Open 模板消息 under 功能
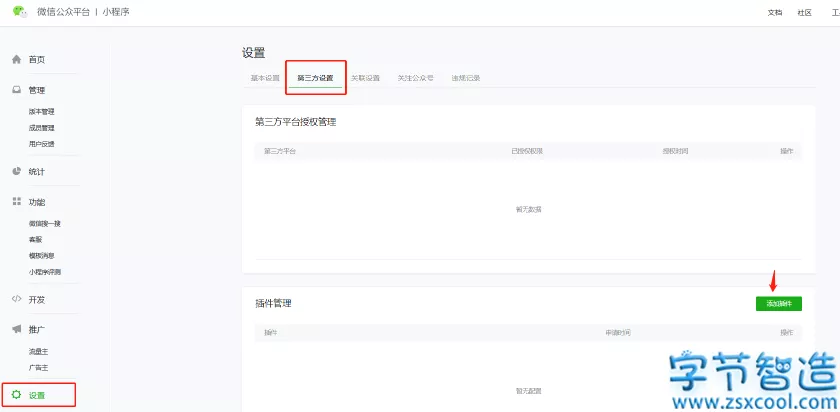This screenshot has width=840, height=412. [42, 256]
